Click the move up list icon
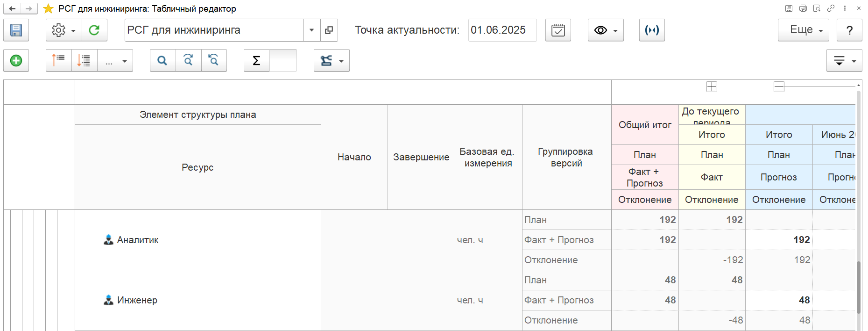 click(x=58, y=61)
